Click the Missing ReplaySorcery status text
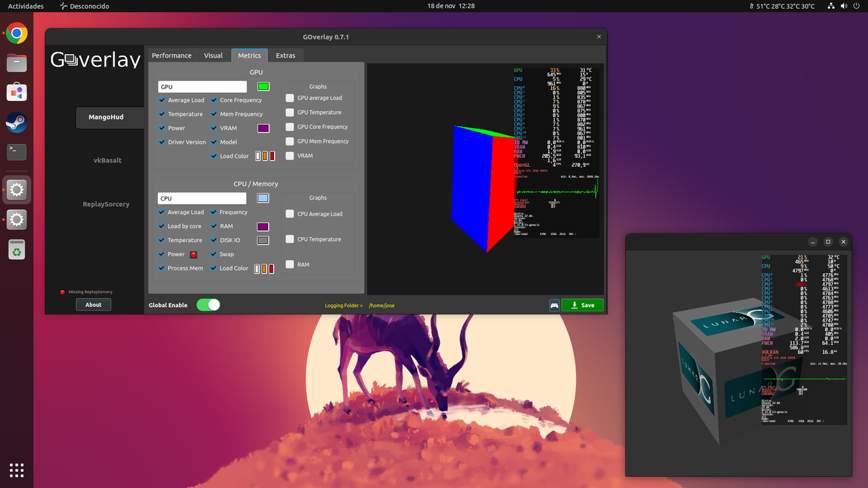The image size is (868, 488). 90,292
